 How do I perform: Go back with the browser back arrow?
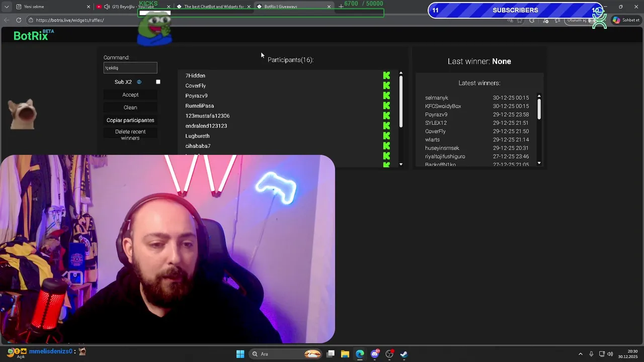coord(7,20)
